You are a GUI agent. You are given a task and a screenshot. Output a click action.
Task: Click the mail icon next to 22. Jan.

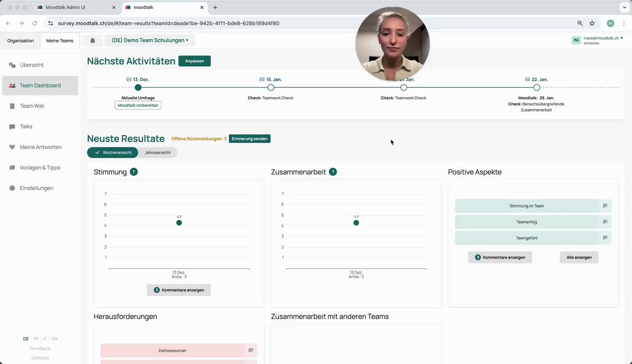tap(527, 79)
